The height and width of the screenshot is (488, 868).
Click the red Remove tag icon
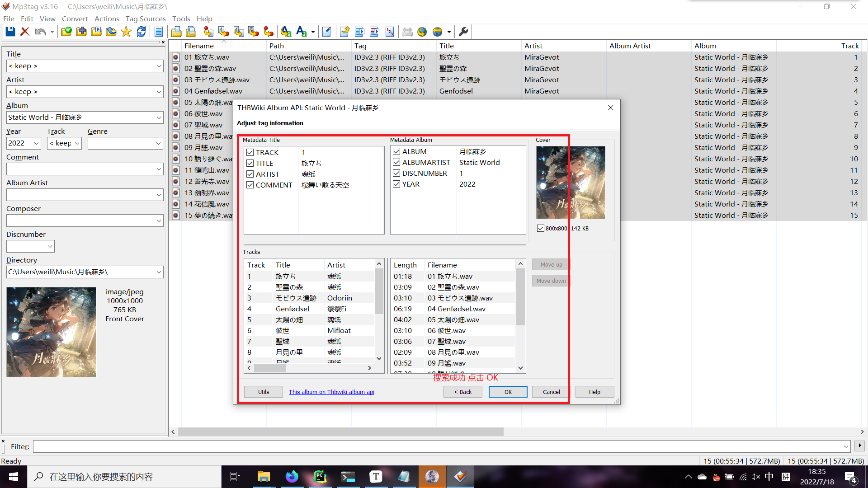(25, 32)
